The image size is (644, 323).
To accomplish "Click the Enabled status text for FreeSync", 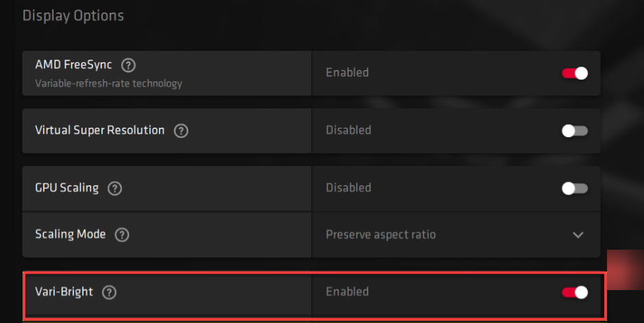I will click(x=347, y=73).
